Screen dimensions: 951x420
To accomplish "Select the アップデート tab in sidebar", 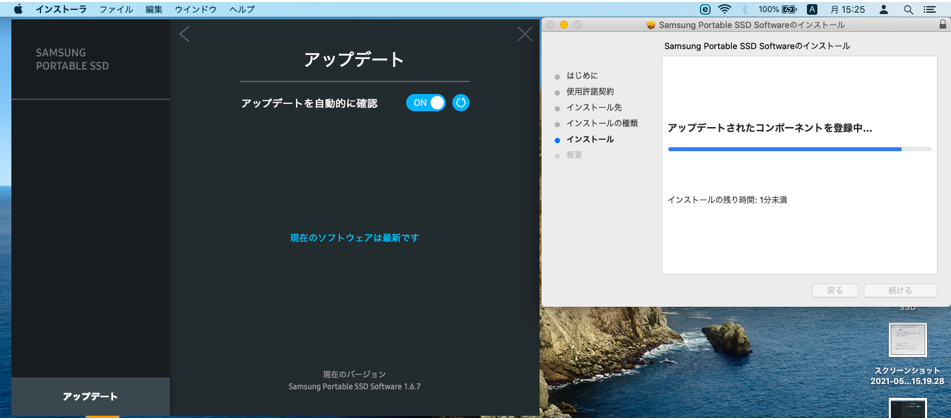I will click(90, 397).
